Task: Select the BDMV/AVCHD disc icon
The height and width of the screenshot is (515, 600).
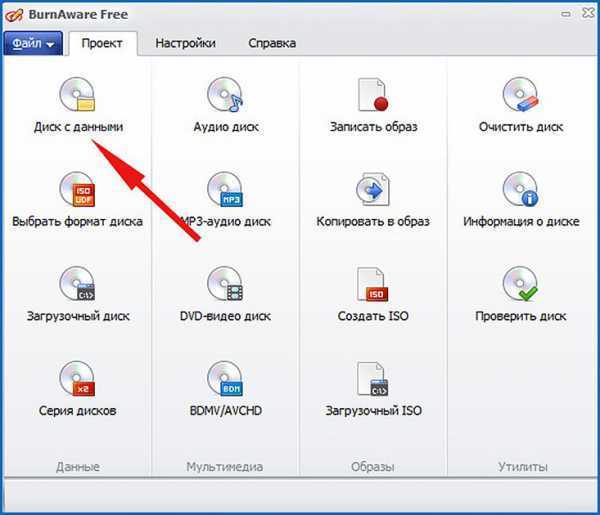Action: point(225,378)
